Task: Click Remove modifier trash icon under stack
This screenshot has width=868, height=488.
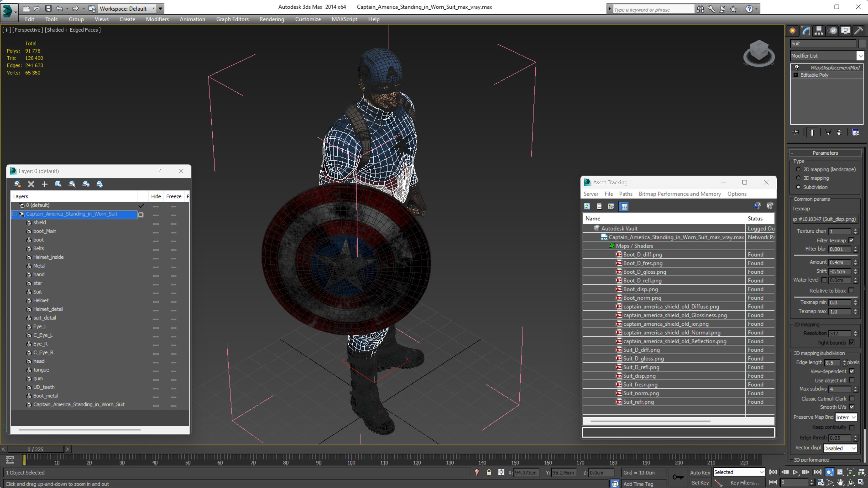Action: click(839, 132)
